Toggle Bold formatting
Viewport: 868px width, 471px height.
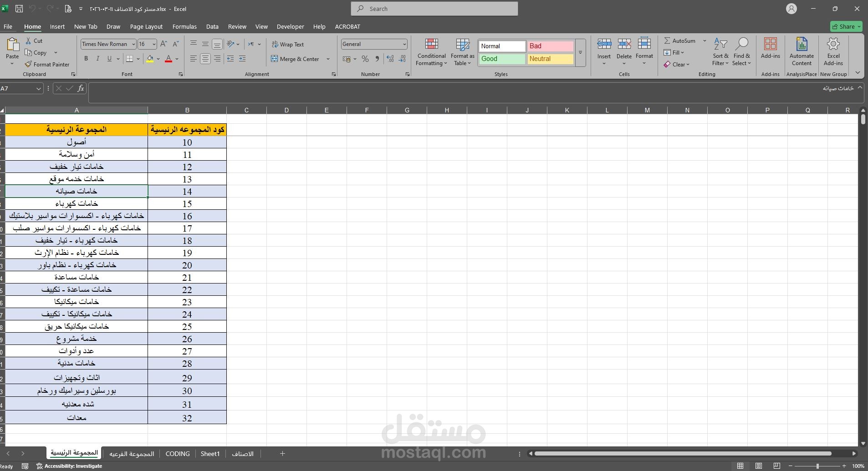(86, 59)
